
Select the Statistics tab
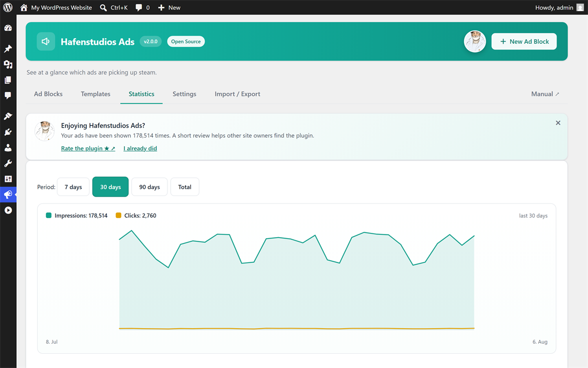click(x=141, y=94)
